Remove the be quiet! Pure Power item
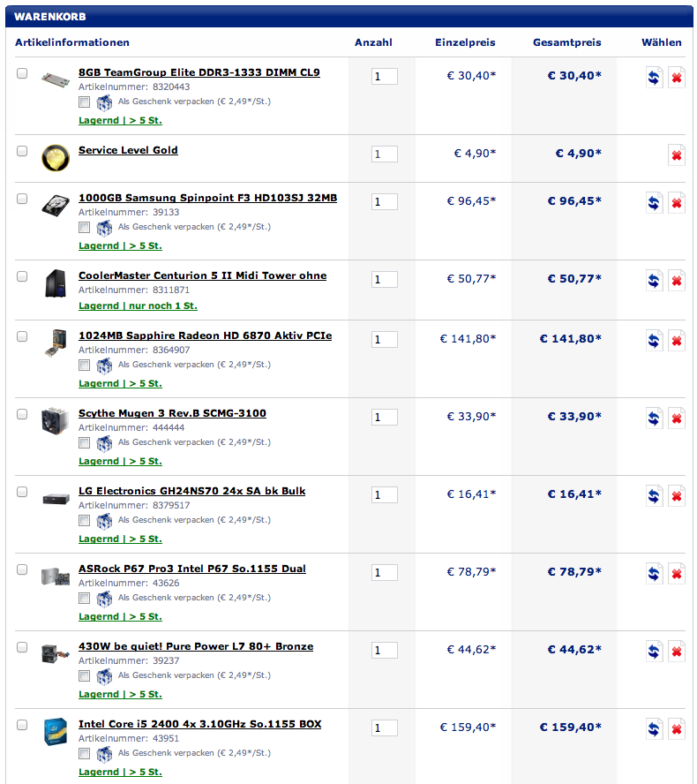 [676, 652]
